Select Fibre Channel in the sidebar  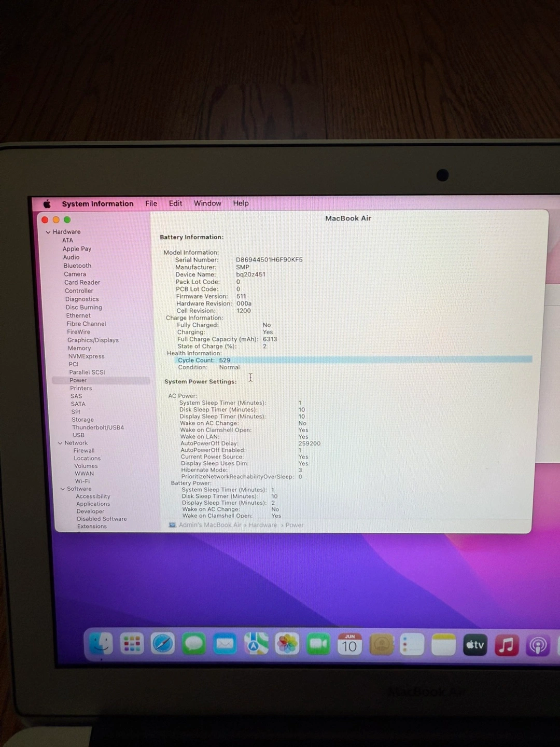tap(86, 324)
